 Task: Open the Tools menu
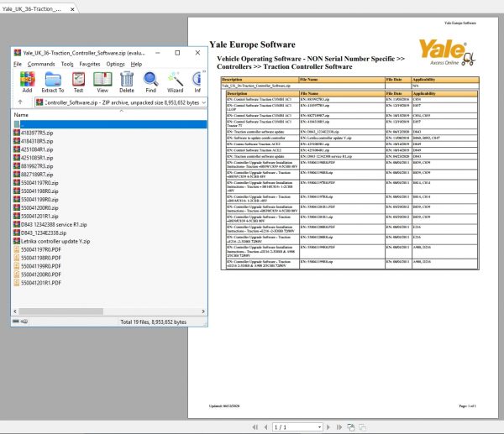tap(67, 64)
